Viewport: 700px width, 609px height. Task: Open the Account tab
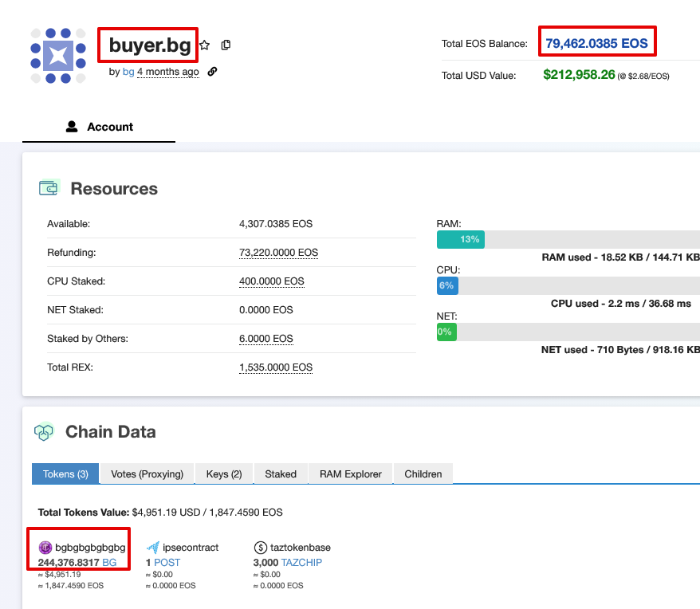(x=99, y=127)
